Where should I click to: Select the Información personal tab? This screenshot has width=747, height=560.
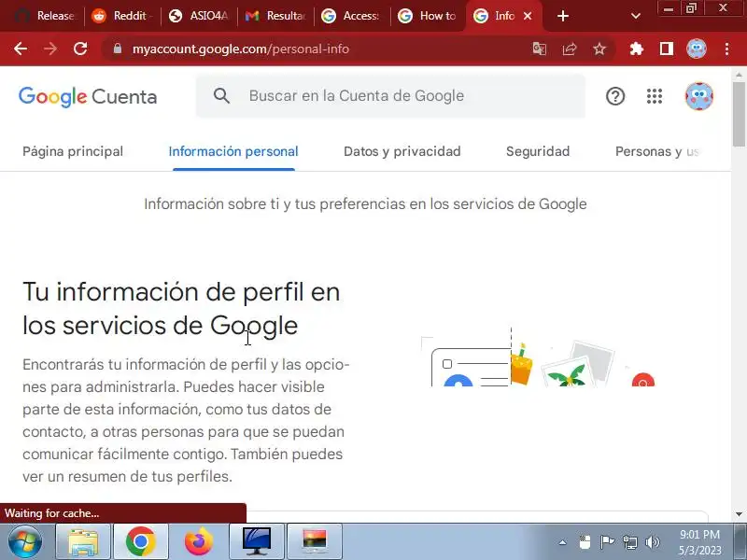tap(233, 151)
